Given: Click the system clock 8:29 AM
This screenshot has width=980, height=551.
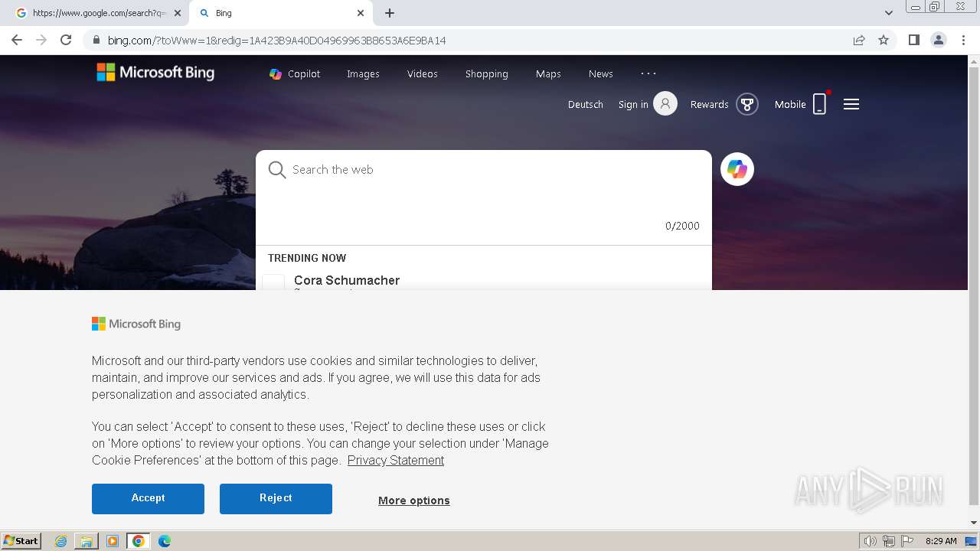Looking at the screenshot, I should pos(941,541).
